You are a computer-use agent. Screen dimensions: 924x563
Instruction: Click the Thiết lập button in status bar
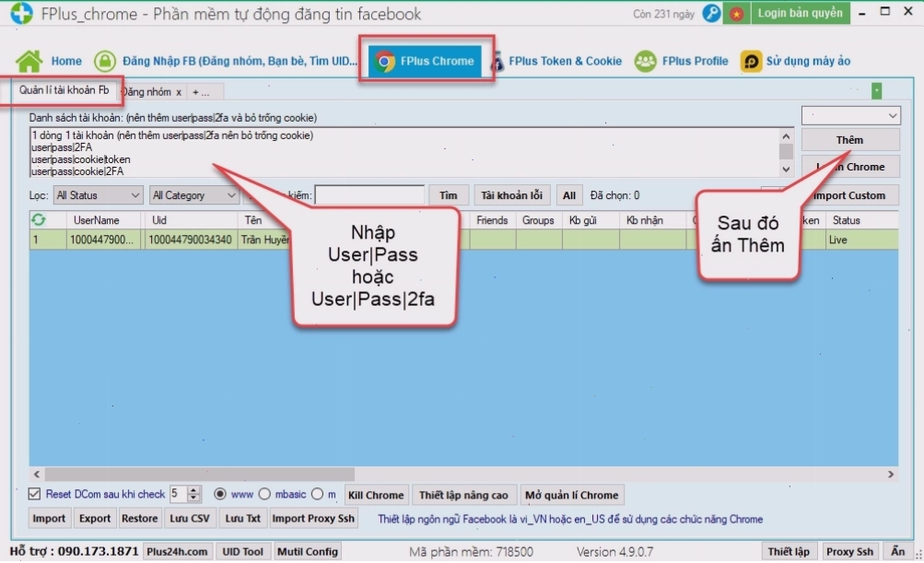(x=789, y=552)
